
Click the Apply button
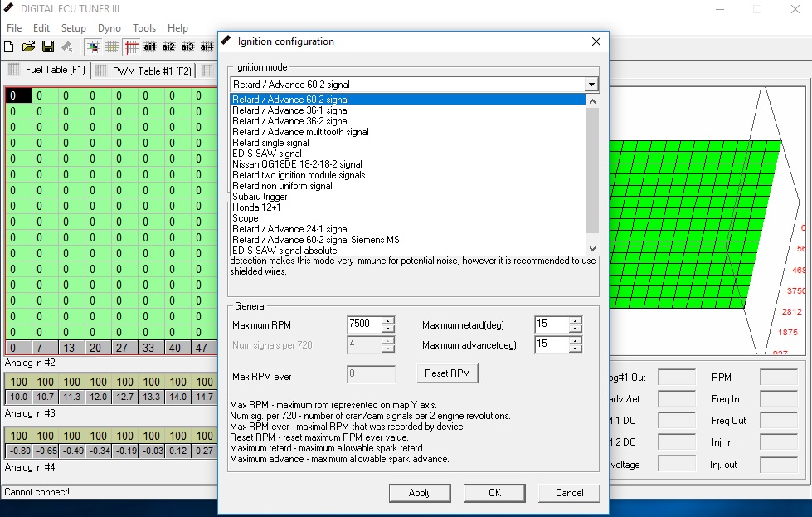420,492
